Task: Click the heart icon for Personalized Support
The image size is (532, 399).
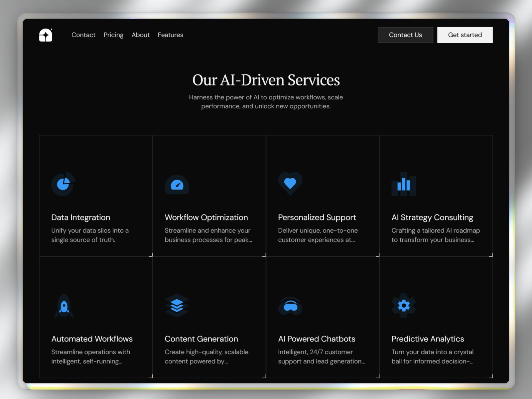Action: click(x=290, y=183)
